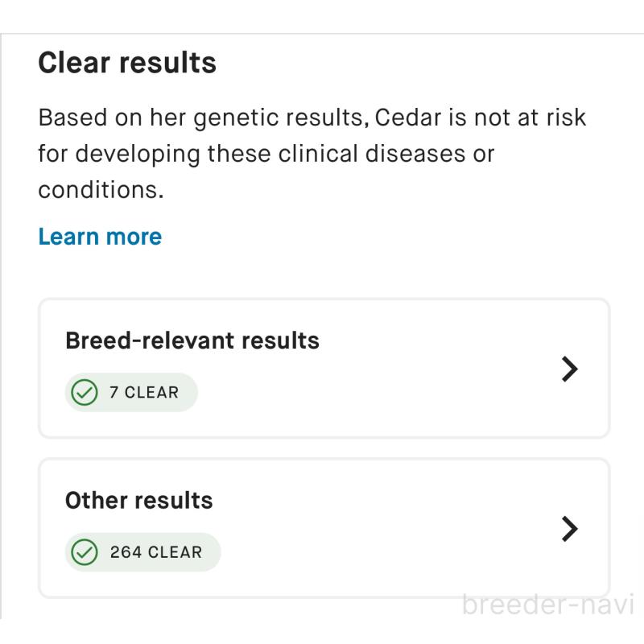Select the 7 CLEAR status badge text

(x=144, y=394)
